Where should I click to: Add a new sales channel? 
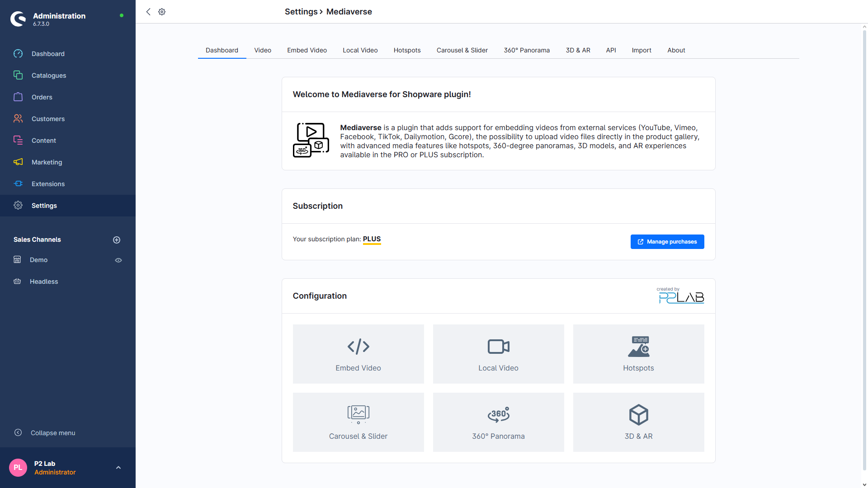[117, 240]
